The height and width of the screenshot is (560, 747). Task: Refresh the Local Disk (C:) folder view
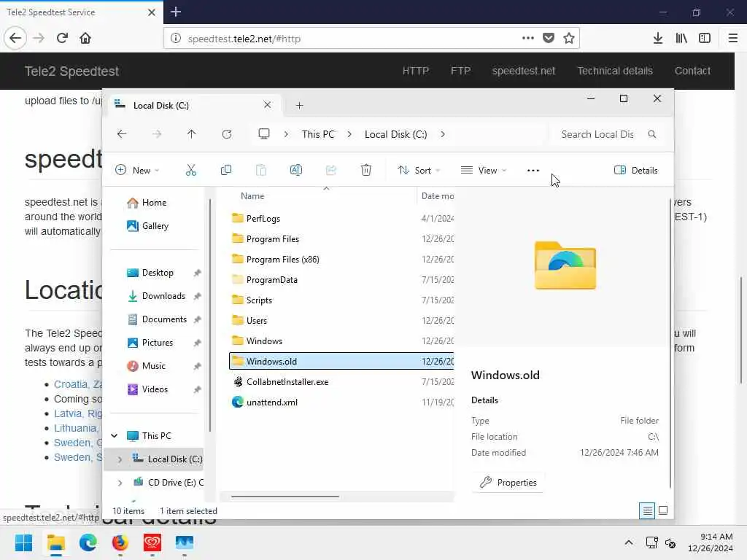pos(227,134)
